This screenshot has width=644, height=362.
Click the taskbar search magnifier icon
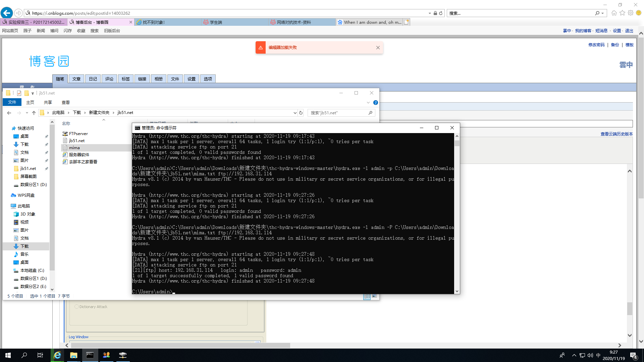24,355
